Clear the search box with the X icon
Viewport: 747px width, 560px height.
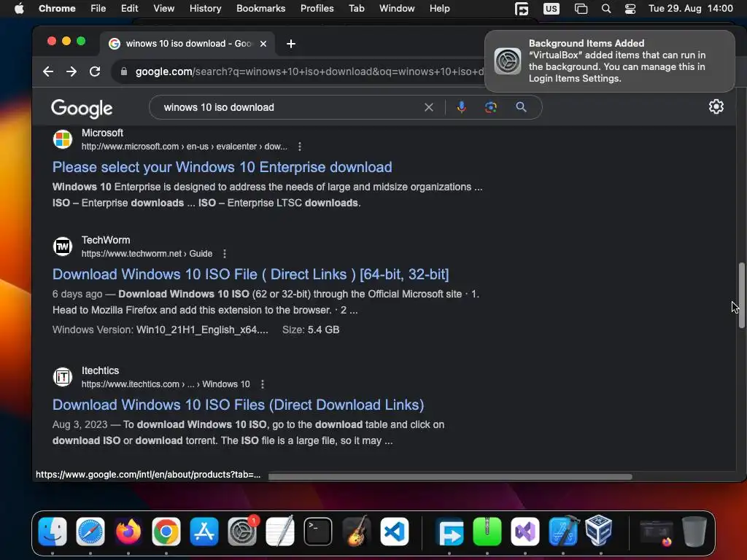(429, 107)
